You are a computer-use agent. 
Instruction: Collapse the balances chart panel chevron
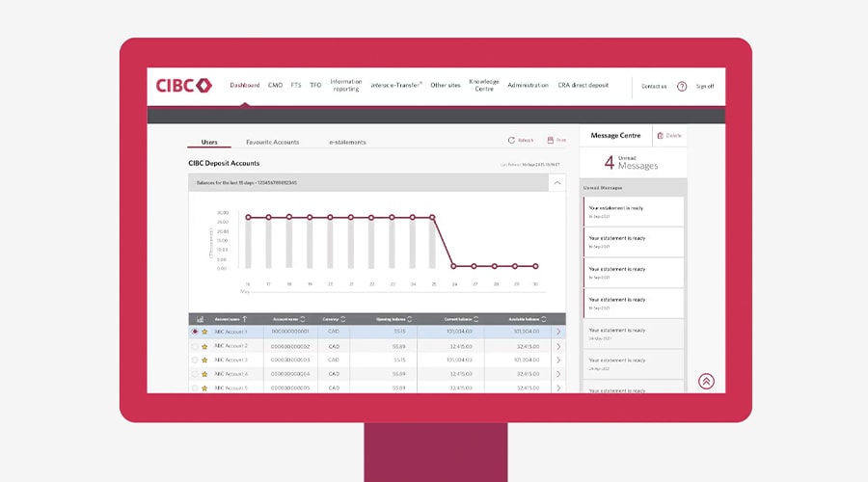pyautogui.click(x=557, y=182)
